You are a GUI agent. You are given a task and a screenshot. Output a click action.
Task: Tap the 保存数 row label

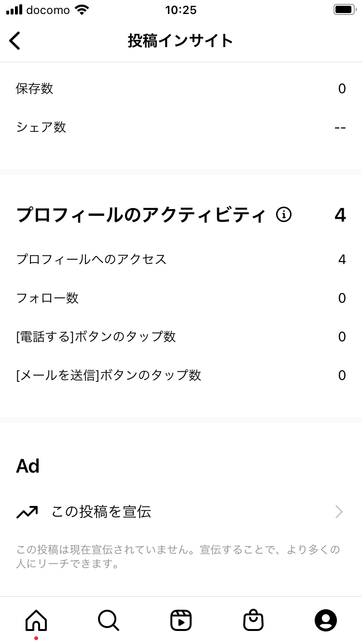coord(35,89)
